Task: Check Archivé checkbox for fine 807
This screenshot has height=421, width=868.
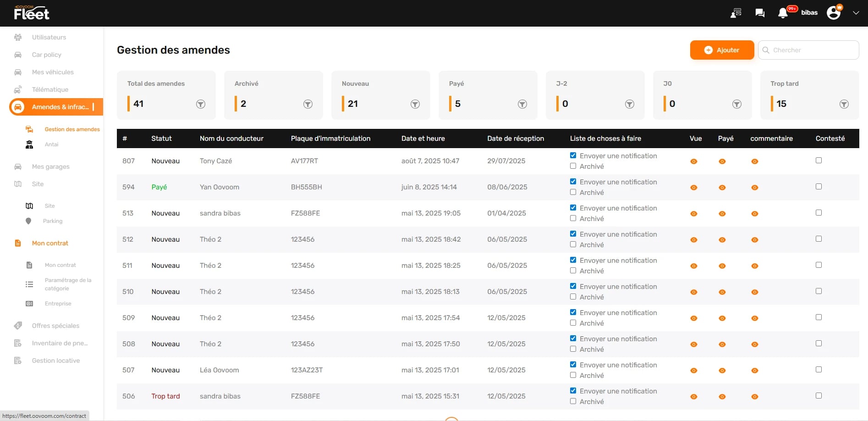Action: 573,166
